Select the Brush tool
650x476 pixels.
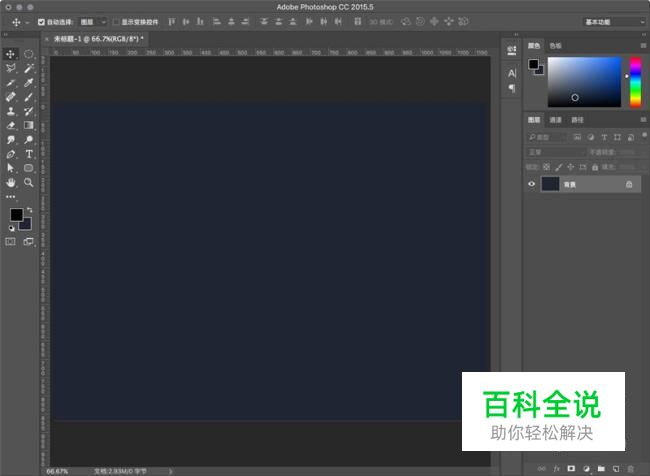pyautogui.click(x=28, y=97)
